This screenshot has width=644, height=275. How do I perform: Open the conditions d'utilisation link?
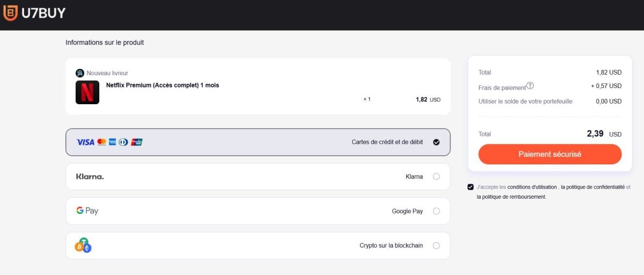[x=532, y=187]
